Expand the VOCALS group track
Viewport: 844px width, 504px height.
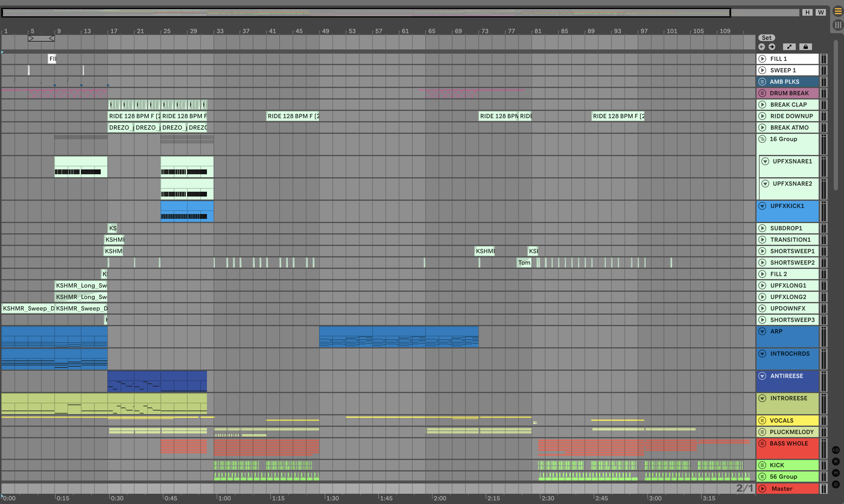coord(762,421)
